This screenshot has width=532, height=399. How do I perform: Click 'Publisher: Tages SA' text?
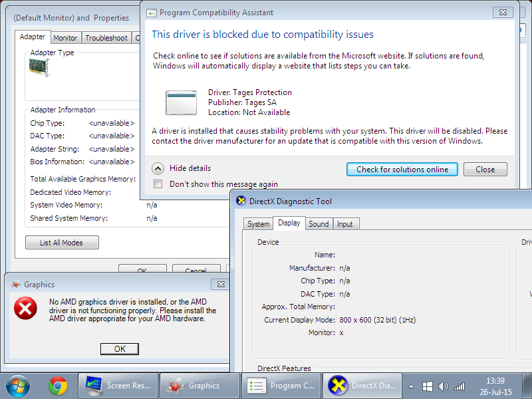tap(242, 102)
